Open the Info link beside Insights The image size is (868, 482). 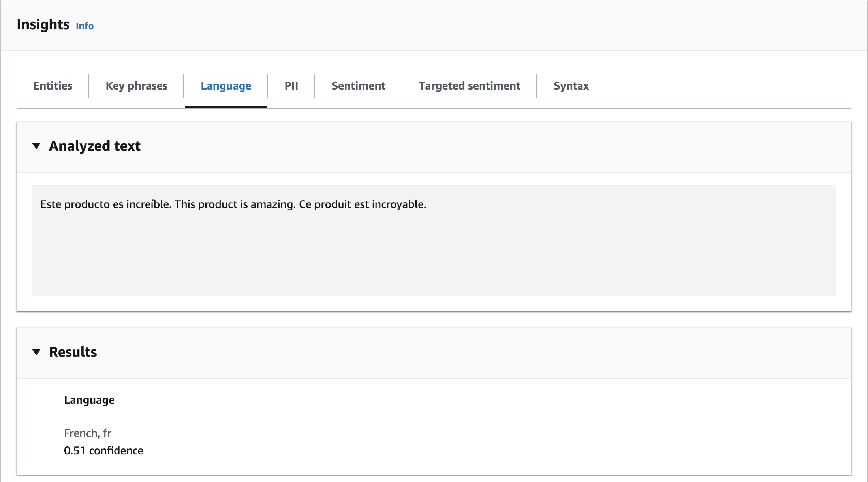[x=85, y=26]
